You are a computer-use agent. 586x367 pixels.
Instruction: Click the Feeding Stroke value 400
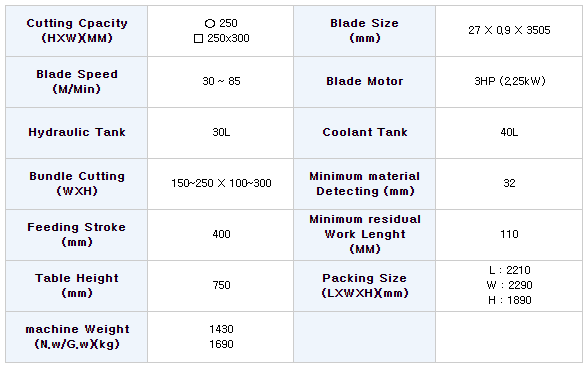coord(221,234)
